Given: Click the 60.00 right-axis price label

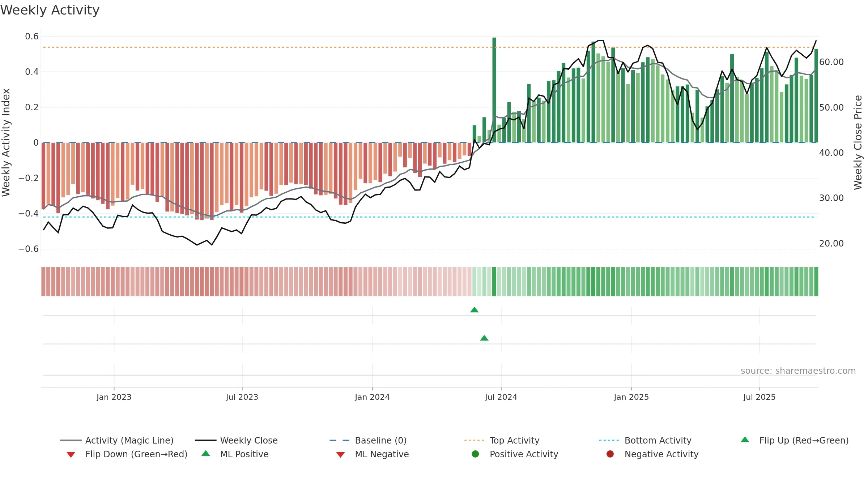Looking at the screenshot, I should tap(831, 62).
